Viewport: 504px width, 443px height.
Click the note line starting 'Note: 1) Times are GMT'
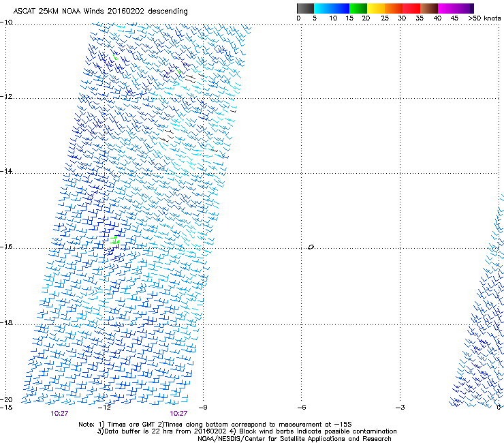coord(215,425)
